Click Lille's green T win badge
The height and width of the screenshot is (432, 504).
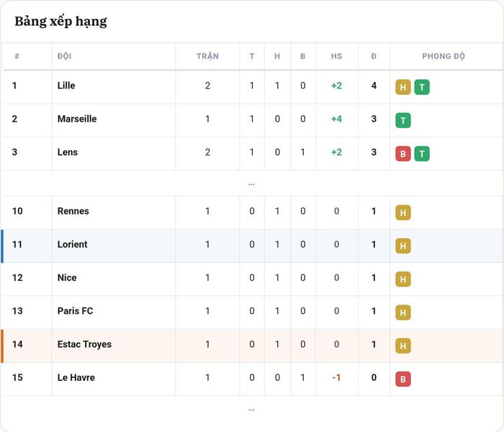422,87
